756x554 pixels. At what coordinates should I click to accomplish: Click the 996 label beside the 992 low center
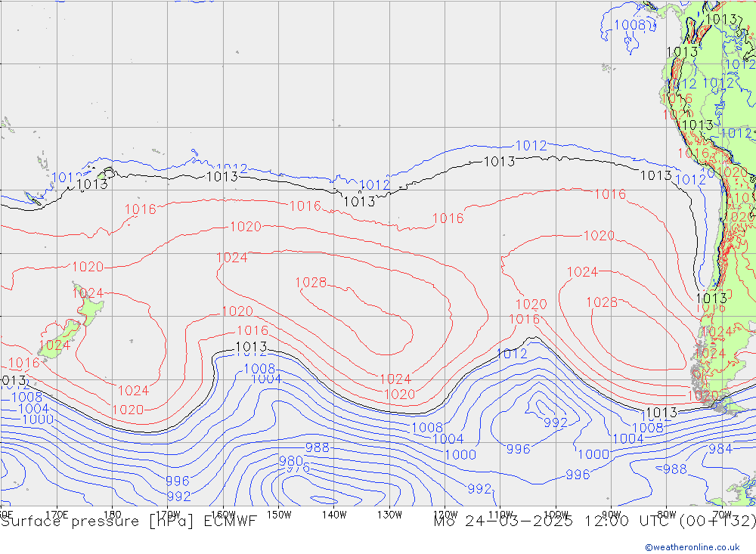(519, 449)
